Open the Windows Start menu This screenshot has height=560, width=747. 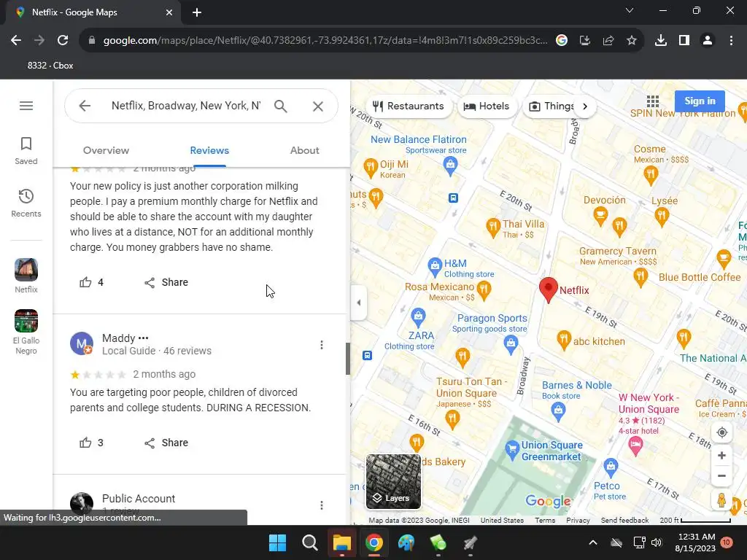[277, 542]
